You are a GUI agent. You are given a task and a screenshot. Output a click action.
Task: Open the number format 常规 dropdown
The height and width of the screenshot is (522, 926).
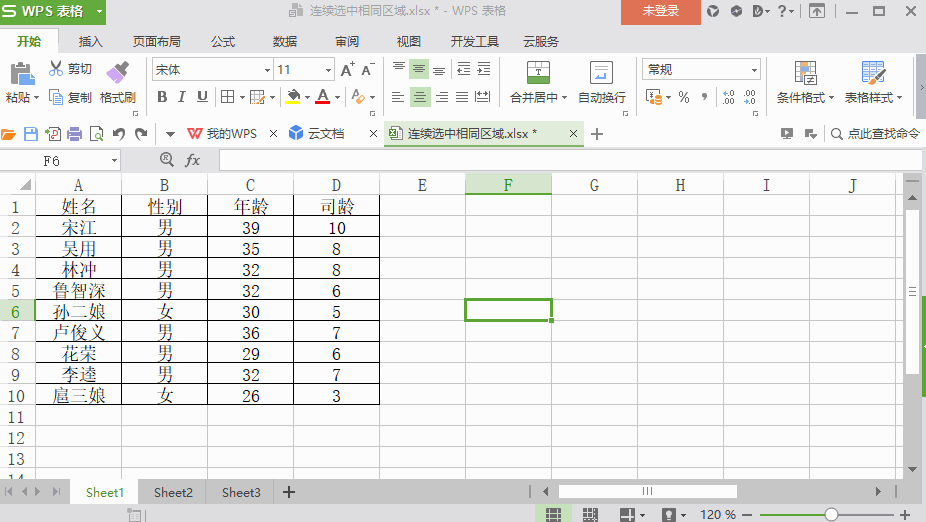tap(754, 70)
